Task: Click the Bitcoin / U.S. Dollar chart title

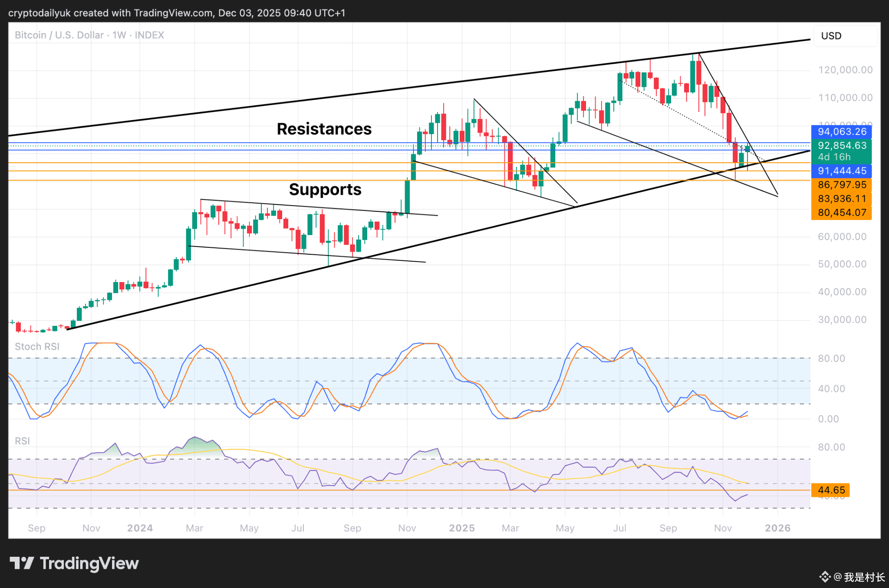Action: point(59,35)
